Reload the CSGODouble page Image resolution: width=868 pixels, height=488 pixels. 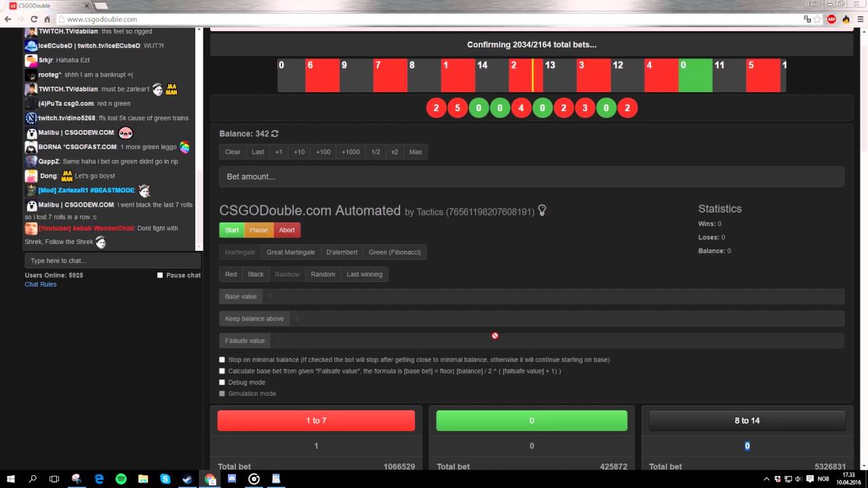click(x=34, y=19)
